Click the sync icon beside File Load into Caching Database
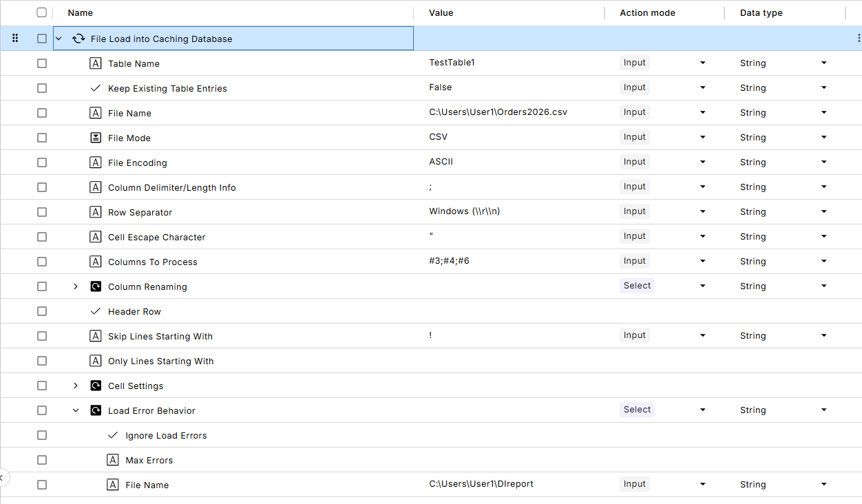 78,39
